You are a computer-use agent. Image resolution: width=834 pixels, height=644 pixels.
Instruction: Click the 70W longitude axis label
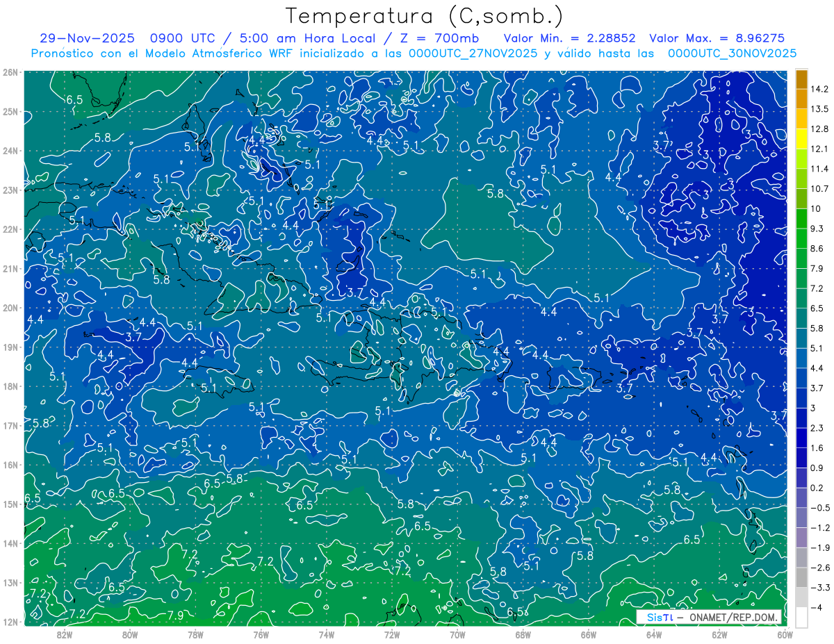tap(457, 634)
